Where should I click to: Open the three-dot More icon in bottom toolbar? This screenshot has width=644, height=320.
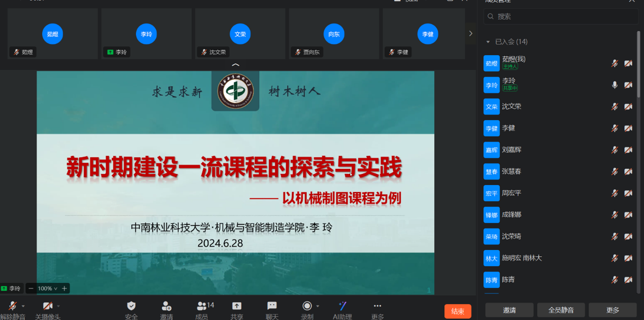(x=377, y=306)
